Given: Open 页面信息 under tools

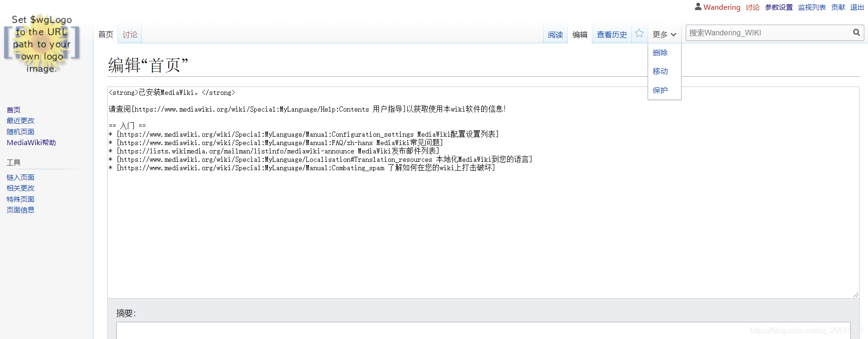Looking at the screenshot, I should 20,210.
